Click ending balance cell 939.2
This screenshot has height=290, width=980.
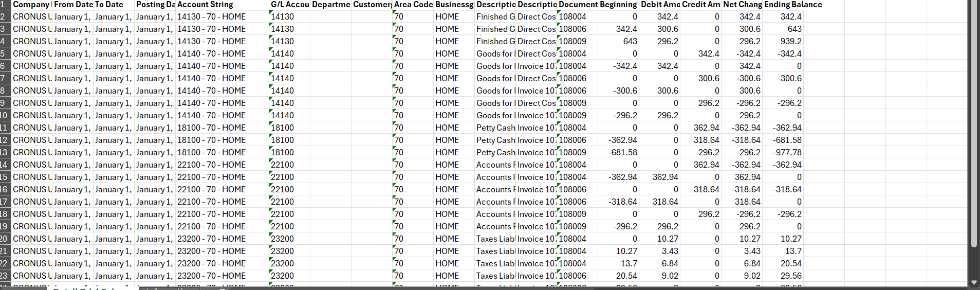coord(783,41)
